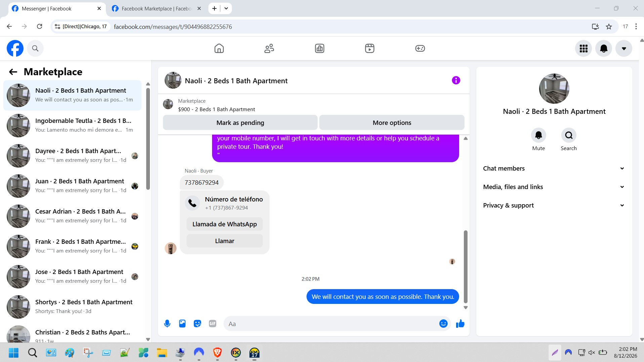Open Windows taskbar search

[33, 353]
